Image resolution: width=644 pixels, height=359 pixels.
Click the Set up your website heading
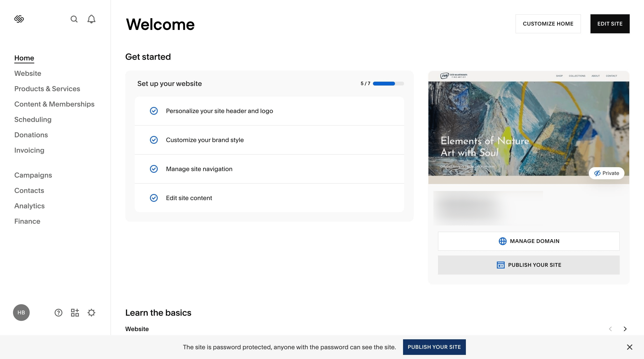169,83
